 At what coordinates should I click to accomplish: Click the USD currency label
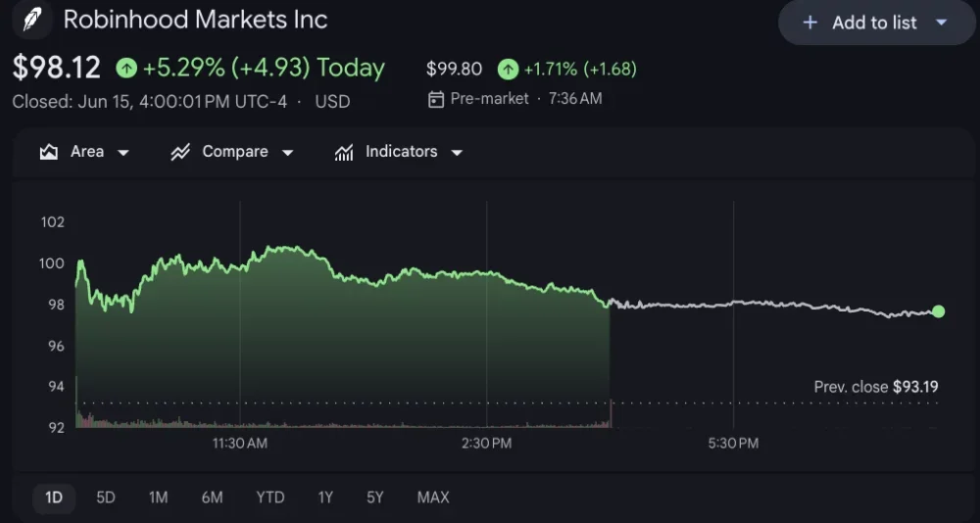[x=332, y=102]
